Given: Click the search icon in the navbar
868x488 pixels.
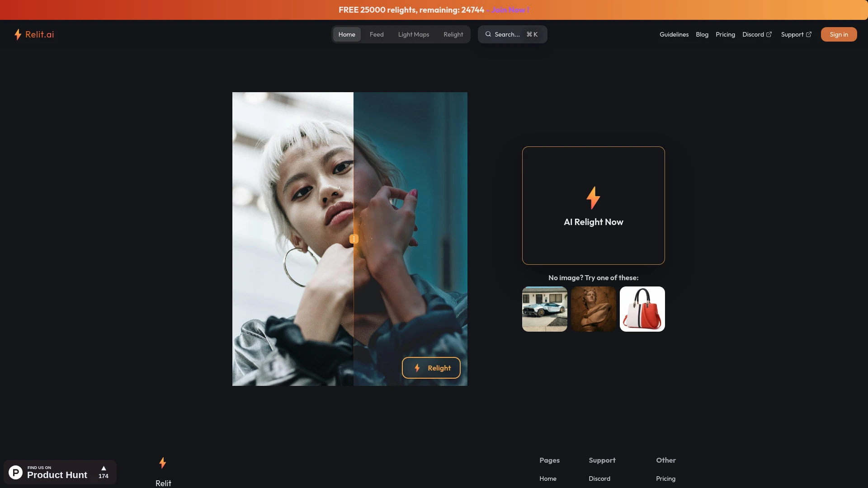Looking at the screenshot, I should pyautogui.click(x=488, y=34).
